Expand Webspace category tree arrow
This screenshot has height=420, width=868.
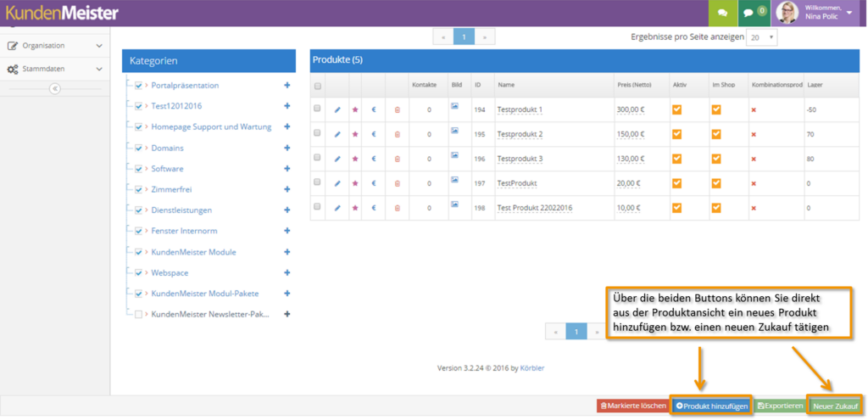point(147,272)
